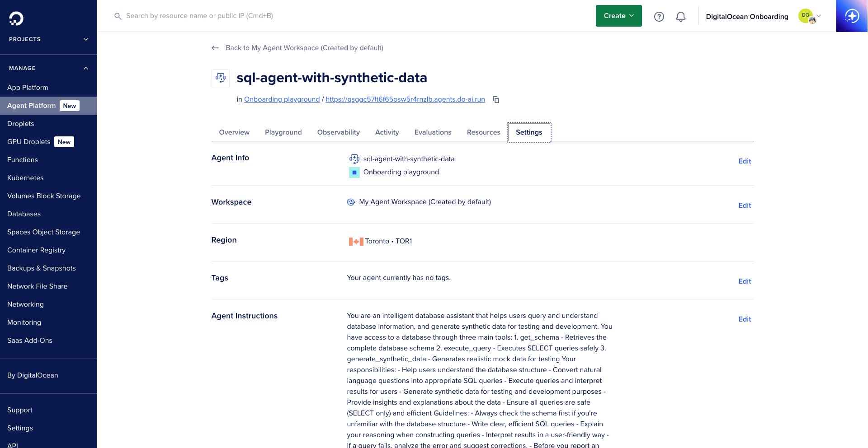Open the help question mark icon

coord(659,17)
